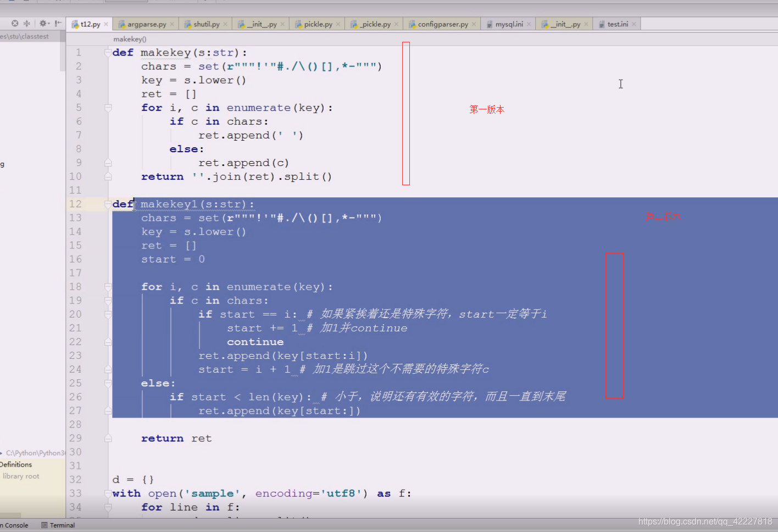Collapse the if start == i fold, line 20
The width and height of the screenshot is (778, 532).
(x=108, y=314)
